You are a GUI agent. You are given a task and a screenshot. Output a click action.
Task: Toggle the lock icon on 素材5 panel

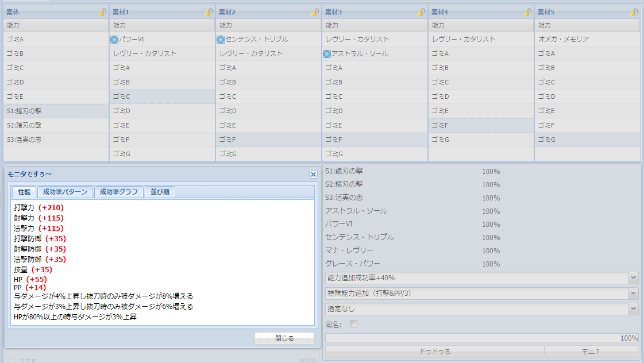633,11
